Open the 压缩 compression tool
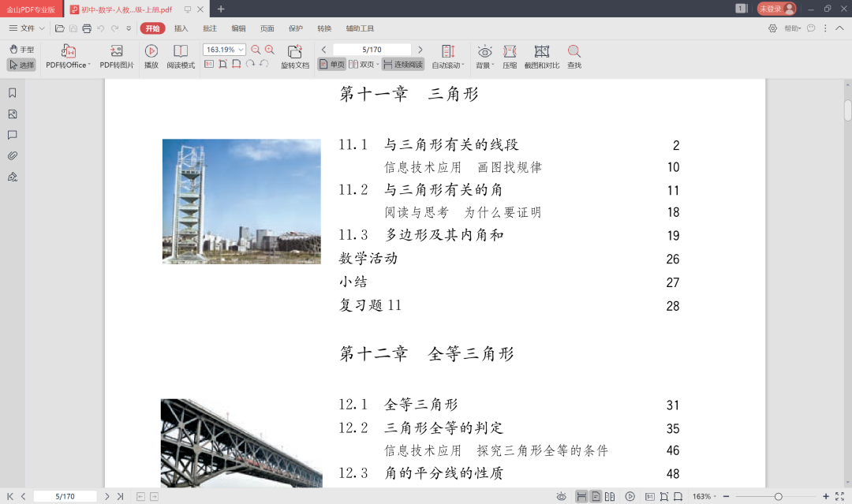 [x=510, y=55]
